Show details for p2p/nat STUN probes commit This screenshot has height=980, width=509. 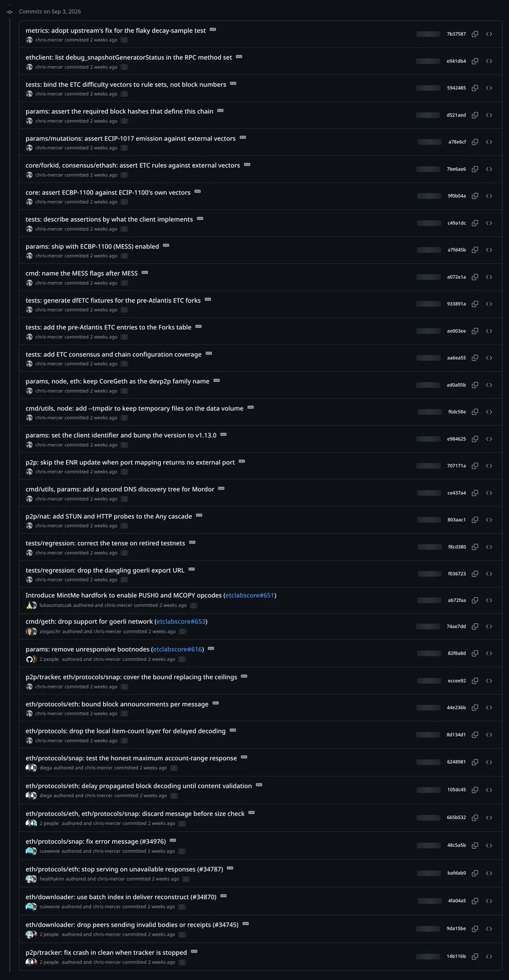coord(199,515)
